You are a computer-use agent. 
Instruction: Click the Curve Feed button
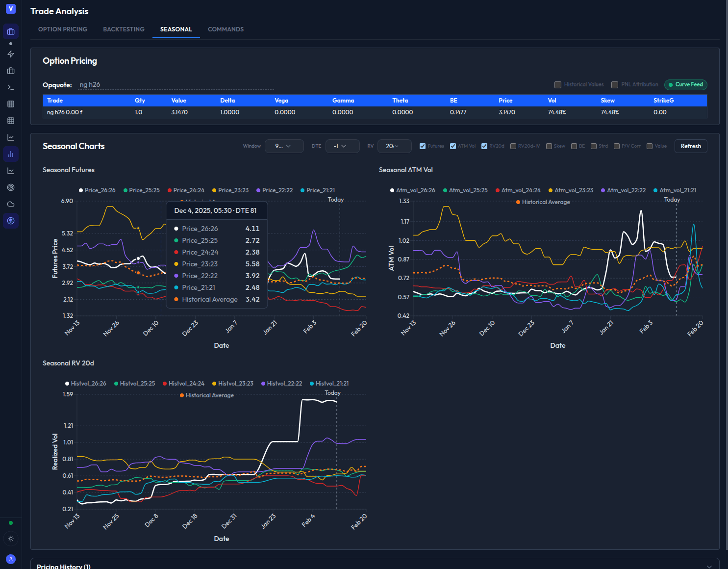tap(685, 84)
